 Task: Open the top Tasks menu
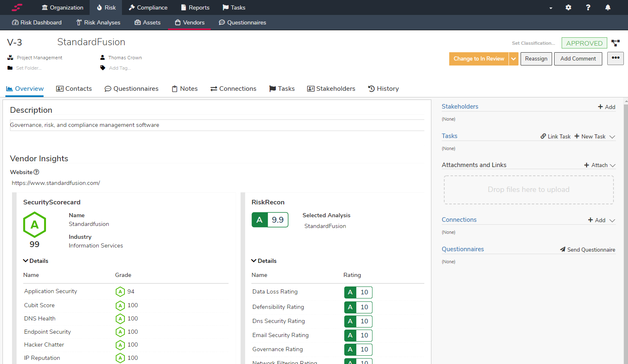click(x=234, y=7)
